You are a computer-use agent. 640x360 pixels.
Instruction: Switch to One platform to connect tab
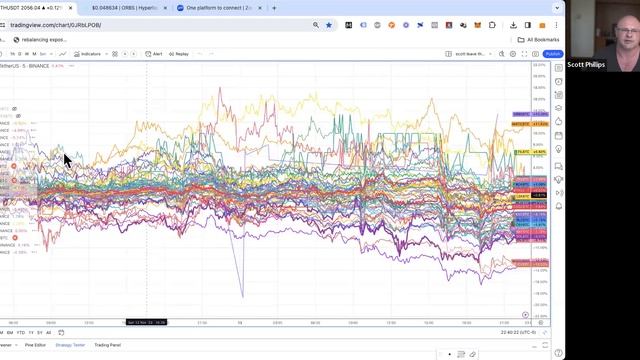click(x=218, y=8)
